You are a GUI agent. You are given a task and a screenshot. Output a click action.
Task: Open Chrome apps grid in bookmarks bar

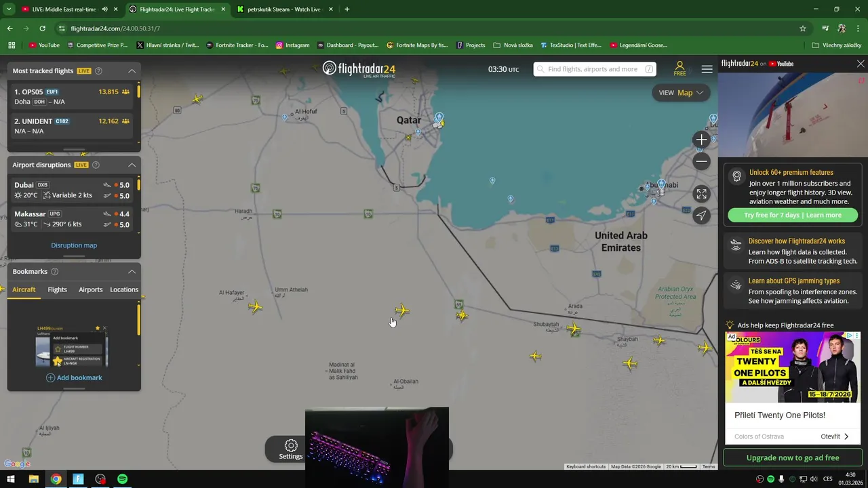point(12,45)
